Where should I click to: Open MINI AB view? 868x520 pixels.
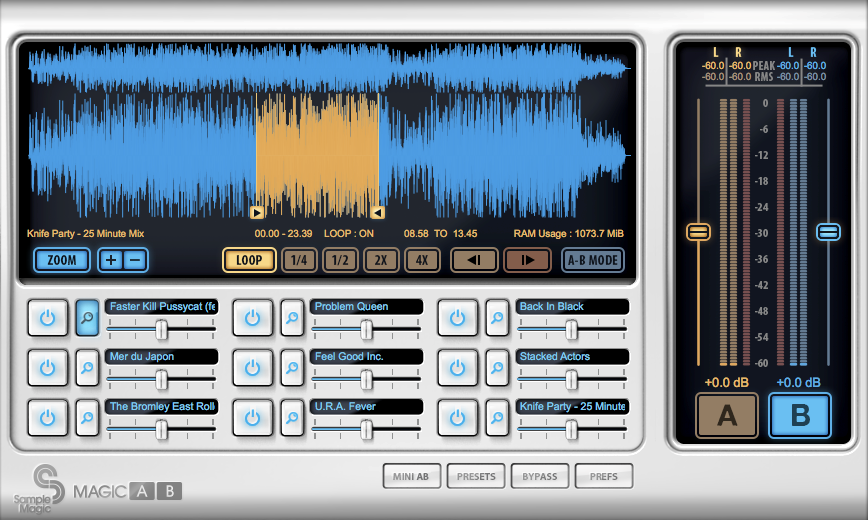pos(411,476)
